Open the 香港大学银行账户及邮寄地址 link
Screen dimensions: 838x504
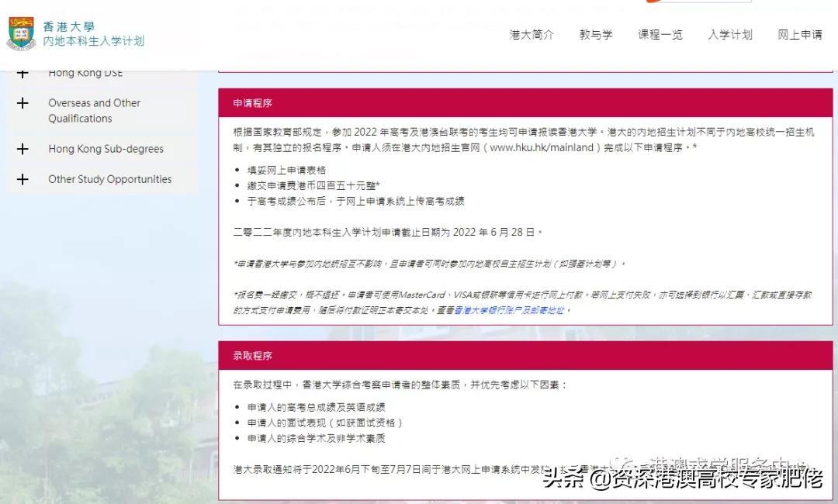(x=509, y=310)
